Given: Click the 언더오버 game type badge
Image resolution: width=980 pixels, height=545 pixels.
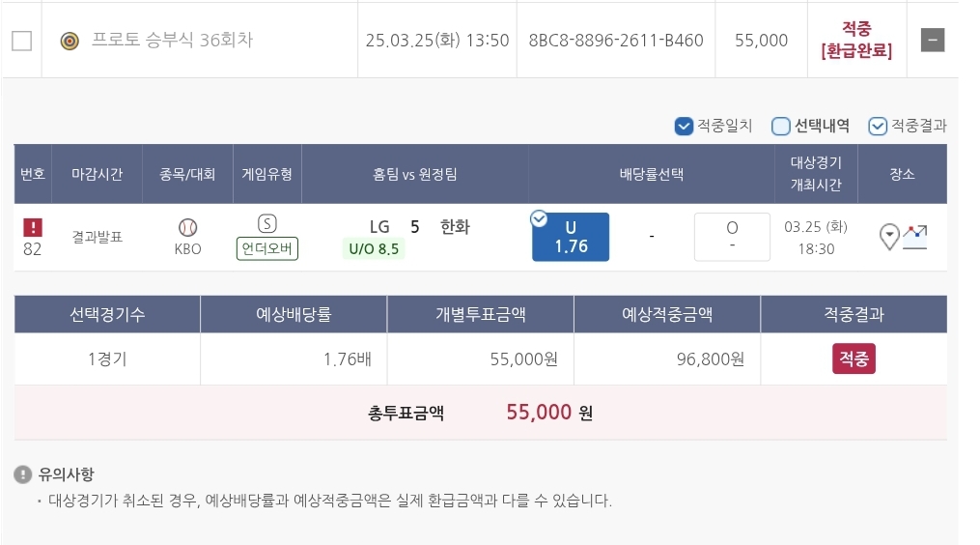Looking at the screenshot, I should click(x=267, y=248).
